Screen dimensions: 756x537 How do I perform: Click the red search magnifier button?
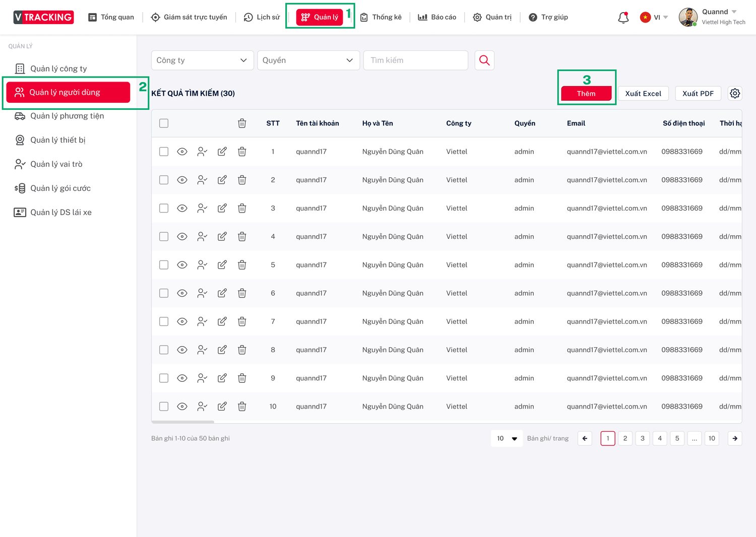[x=484, y=60]
